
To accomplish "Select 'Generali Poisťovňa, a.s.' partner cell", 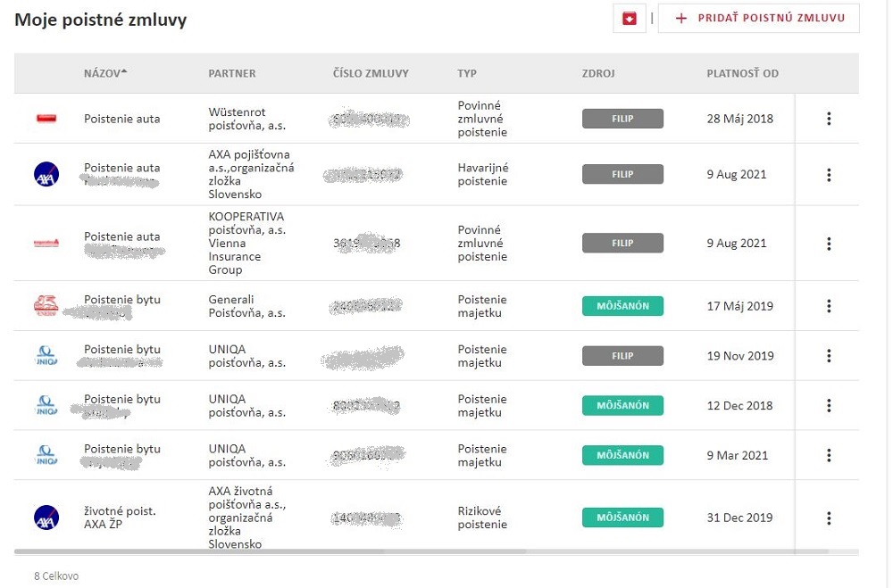I will (247, 306).
